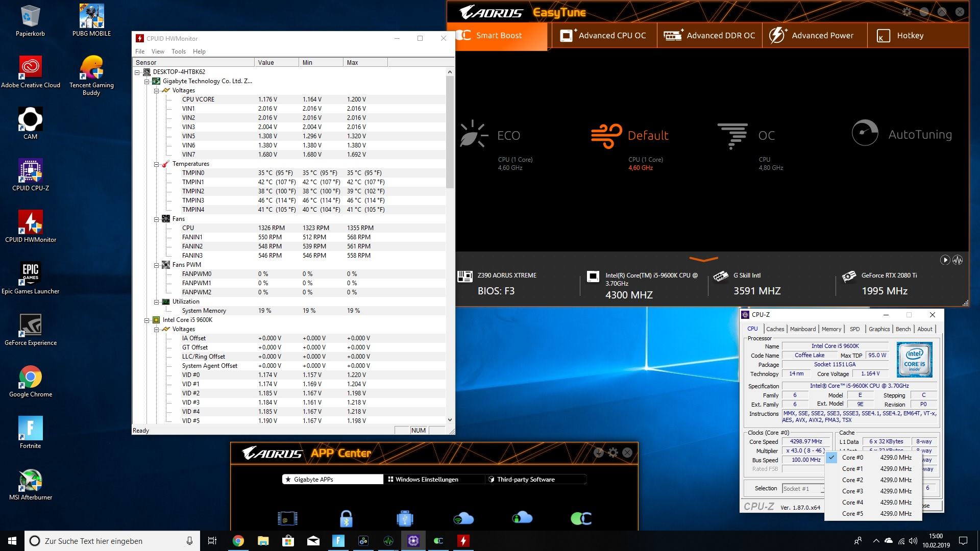
Task: Select the Gigabyte APPs tab
Action: tap(333, 480)
